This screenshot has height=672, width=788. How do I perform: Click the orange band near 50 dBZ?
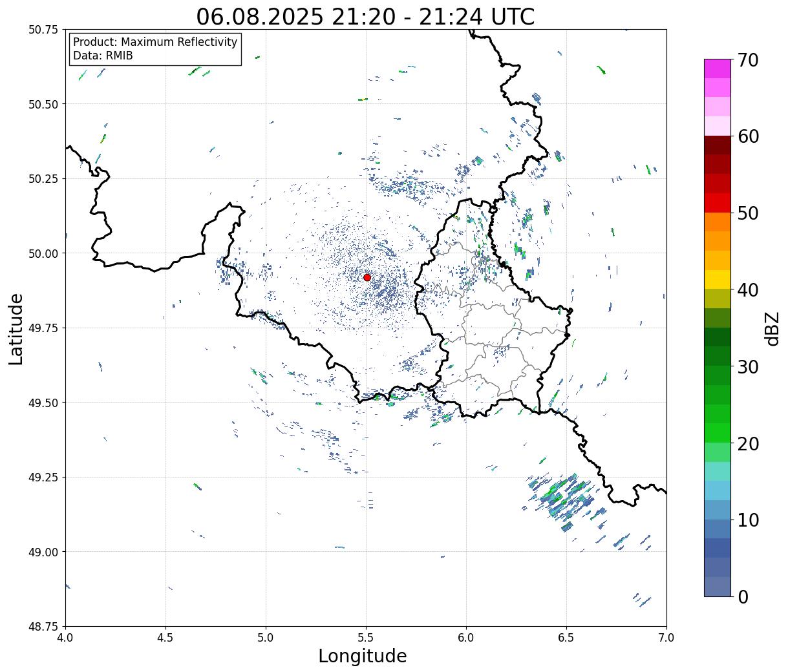click(718, 222)
